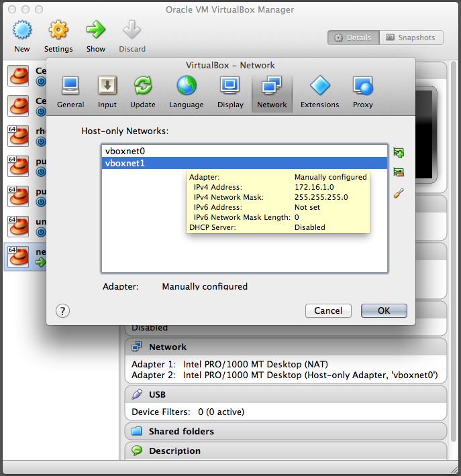Open help with question mark button

(x=62, y=311)
